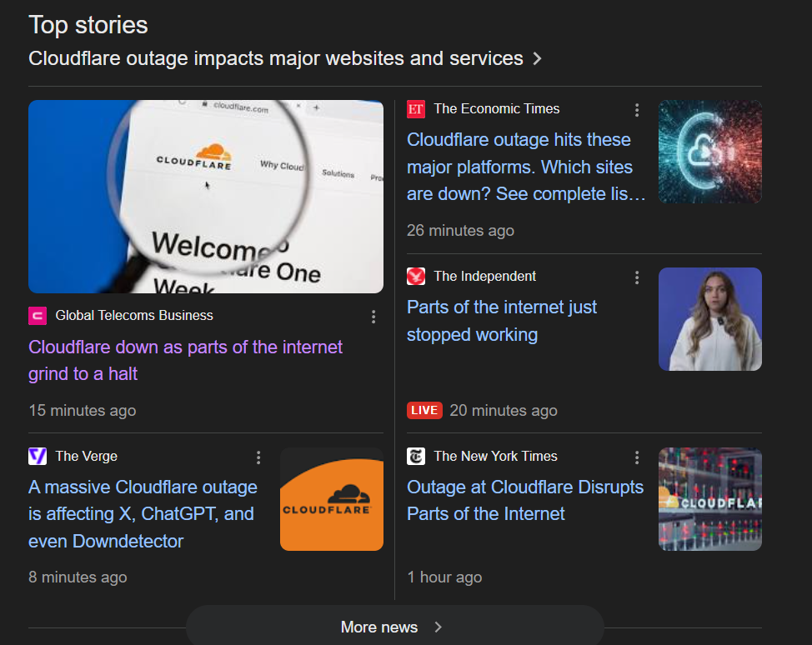This screenshot has width=812, height=645.
Task: Open more options for The Economic Times story
Action: [637, 110]
